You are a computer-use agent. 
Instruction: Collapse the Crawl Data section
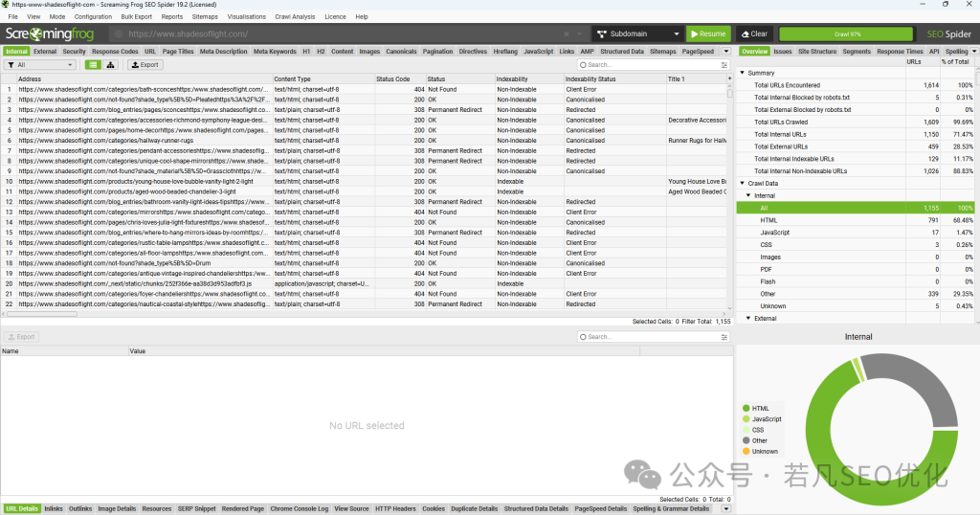point(743,183)
